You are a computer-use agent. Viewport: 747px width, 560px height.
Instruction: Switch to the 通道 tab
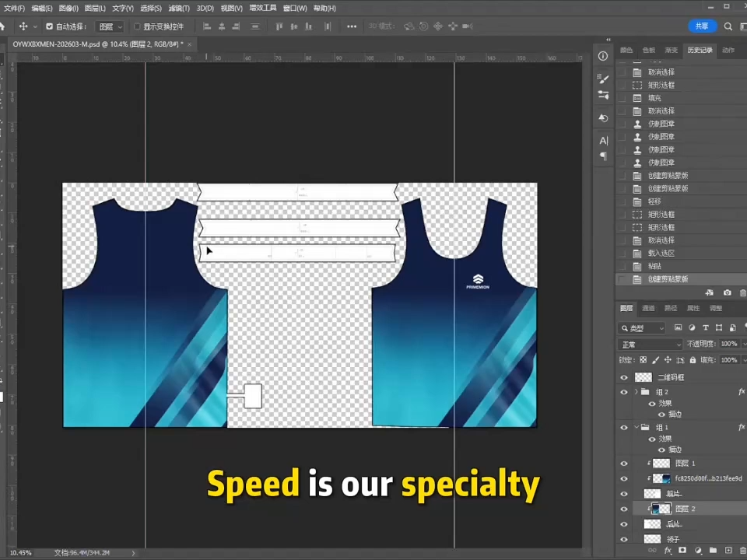[647, 308]
